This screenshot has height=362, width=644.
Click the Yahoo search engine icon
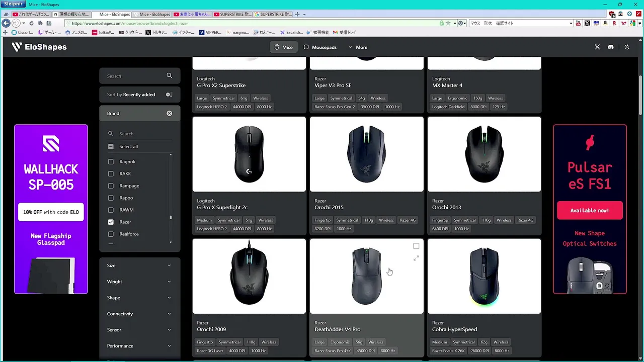click(x=623, y=23)
